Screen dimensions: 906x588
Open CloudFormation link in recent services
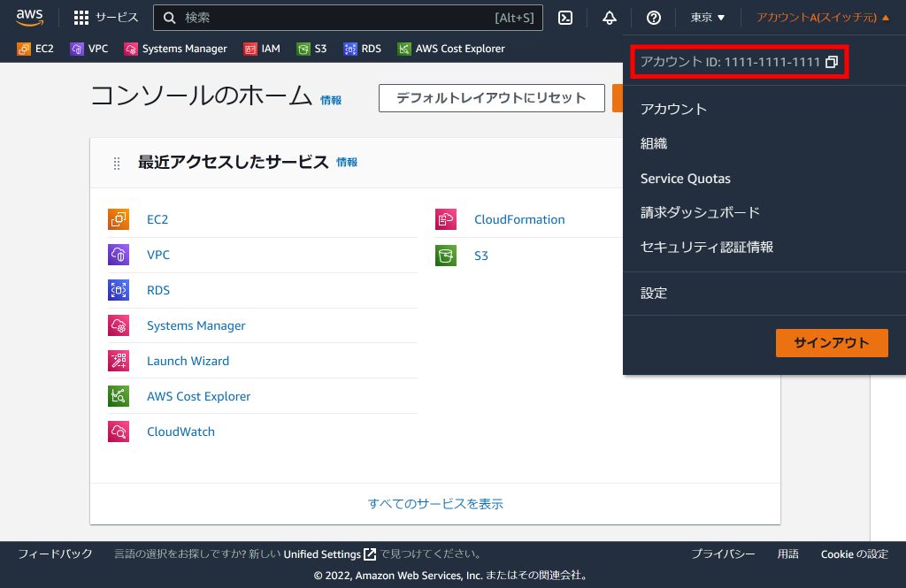pyautogui.click(x=519, y=219)
